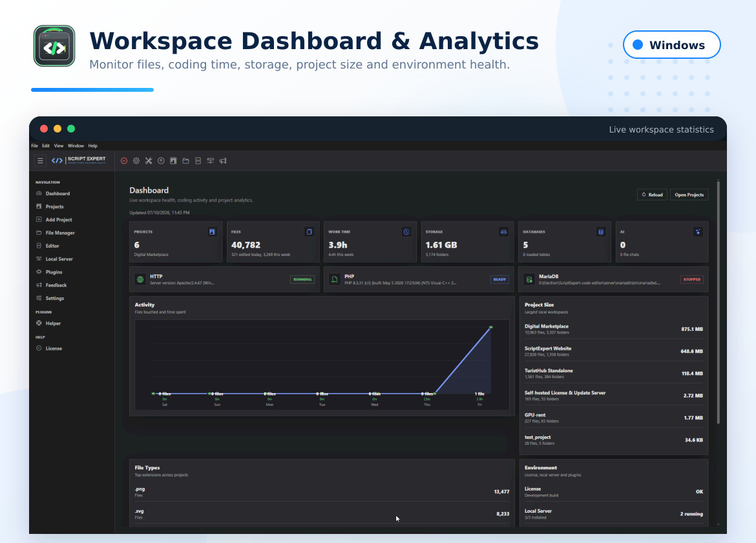The height and width of the screenshot is (543, 756).
Task: Open the File menu
Action: (x=35, y=145)
